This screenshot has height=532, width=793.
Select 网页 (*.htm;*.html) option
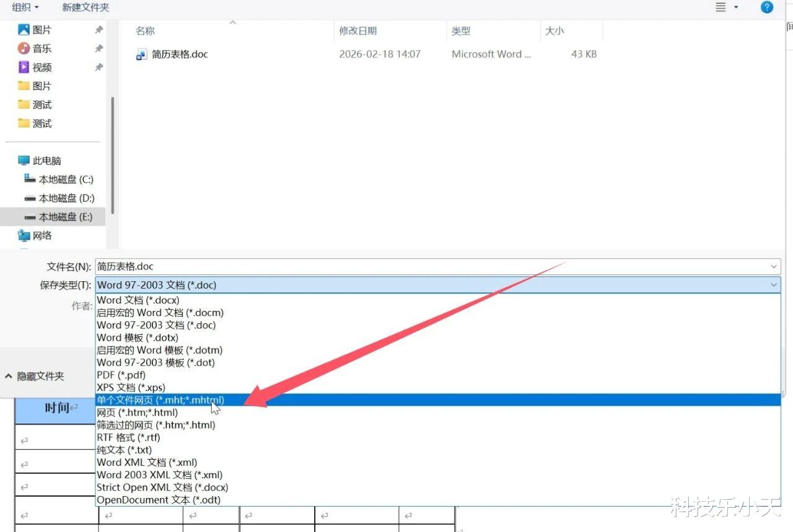click(x=438, y=412)
